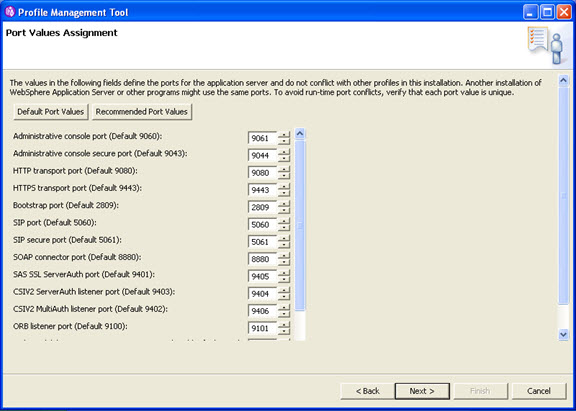Viewport: 576px width, 411px height.
Task: Return with the Back button
Action: point(368,391)
